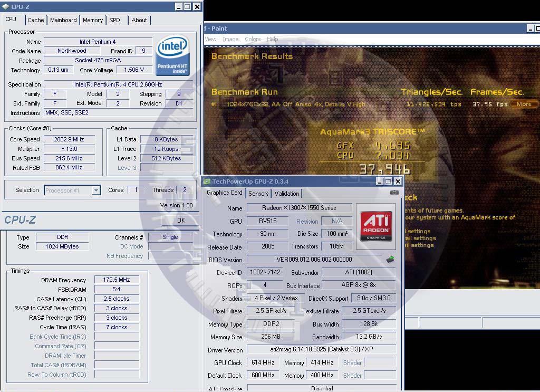The height and width of the screenshot is (392, 540).
Task: Click the BIOS Version field VER009.012.006.002.000000
Action: click(x=314, y=260)
